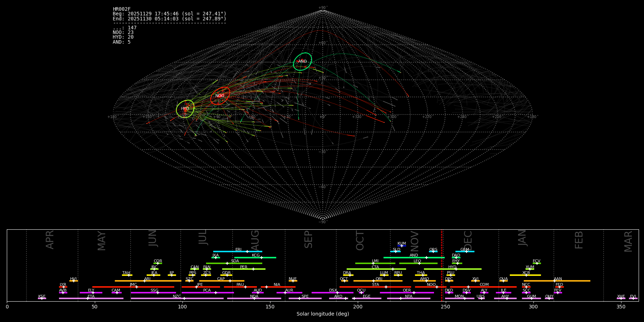Click the JMC red shower bar
Image resolution: width=644 pixels, height=322 pixels.
(x=133, y=287)
